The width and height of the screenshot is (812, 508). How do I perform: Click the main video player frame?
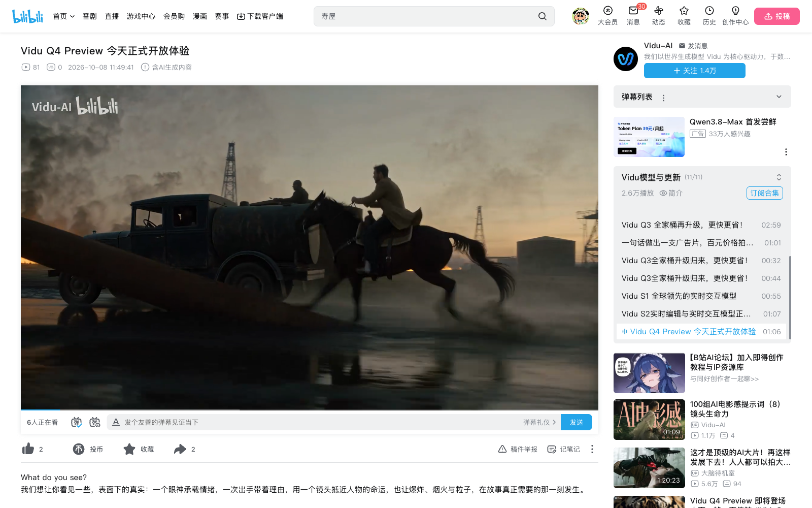pyautogui.click(x=310, y=246)
